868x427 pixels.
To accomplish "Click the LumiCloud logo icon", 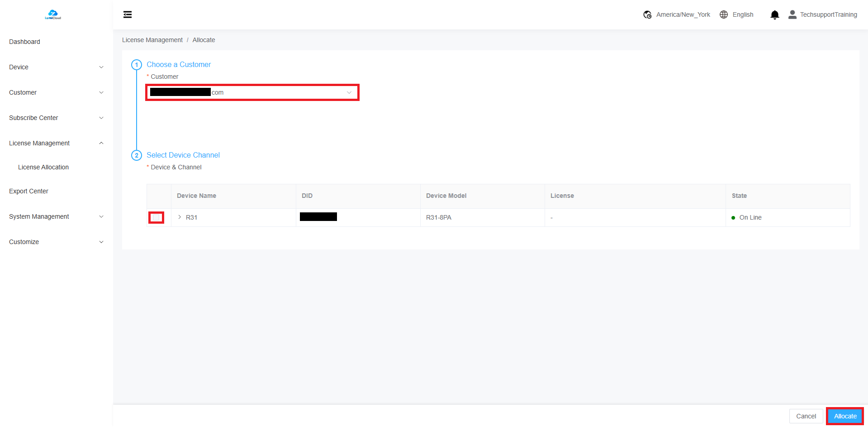I will (x=53, y=14).
